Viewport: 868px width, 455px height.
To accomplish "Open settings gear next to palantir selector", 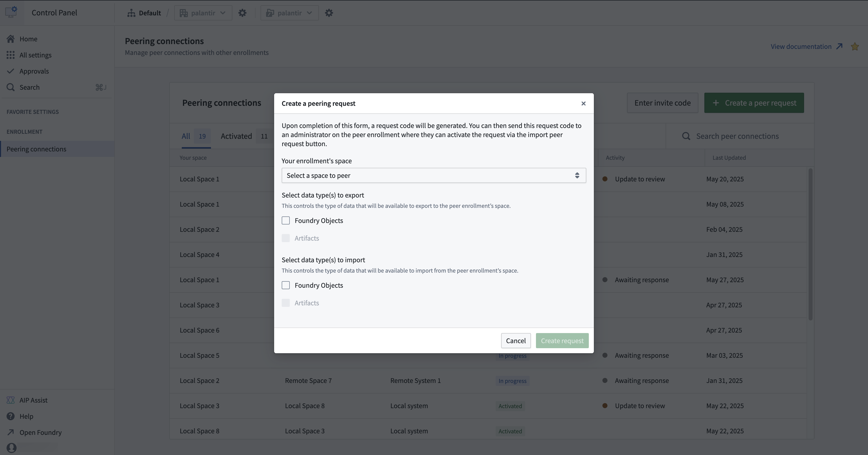I will tap(243, 13).
